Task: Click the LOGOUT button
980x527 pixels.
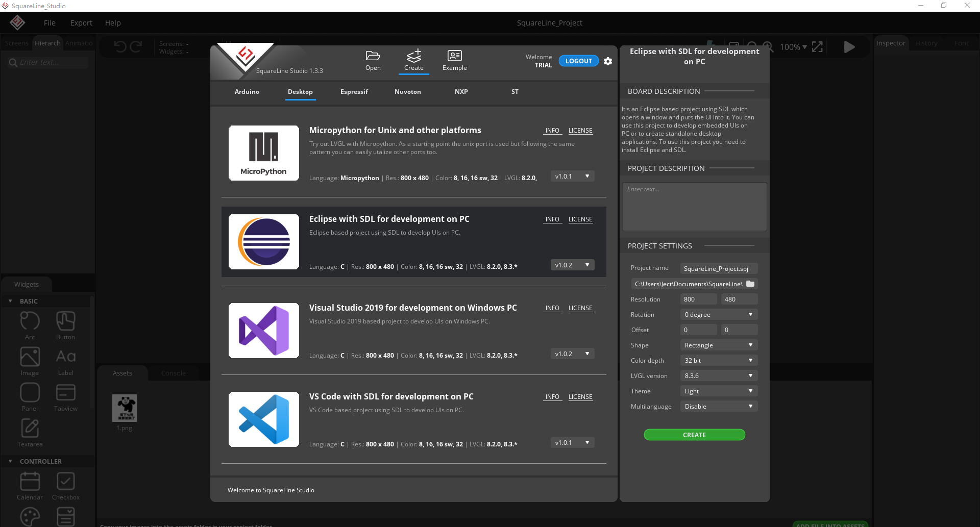Action: click(579, 61)
